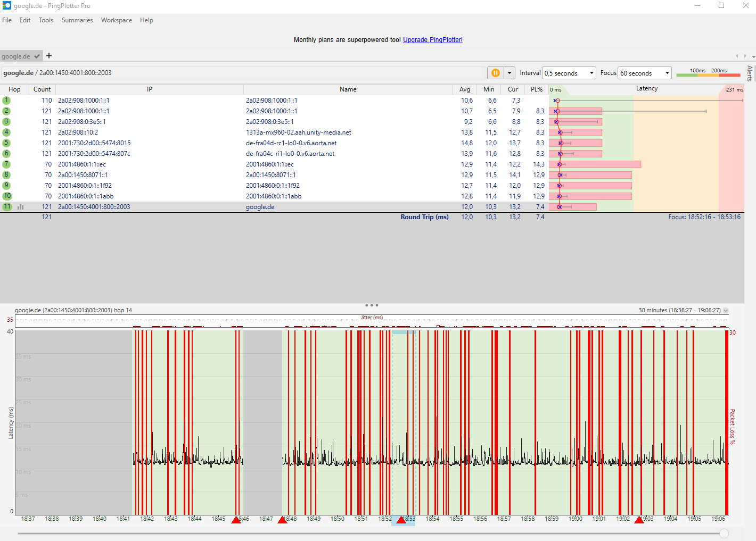Open the File menu
This screenshot has width=756, height=541.
(x=7, y=20)
